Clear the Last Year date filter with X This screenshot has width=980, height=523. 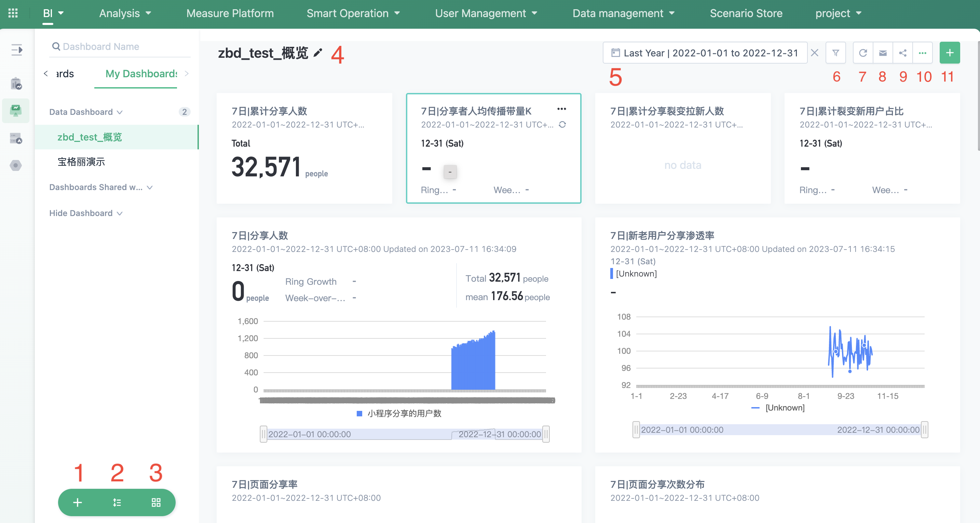(x=814, y=53)
